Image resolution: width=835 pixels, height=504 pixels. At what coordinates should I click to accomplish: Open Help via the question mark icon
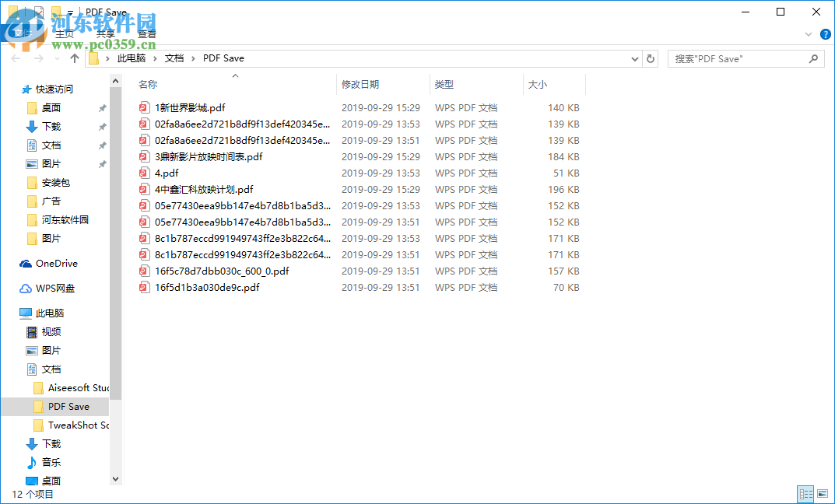click(826, 34)
